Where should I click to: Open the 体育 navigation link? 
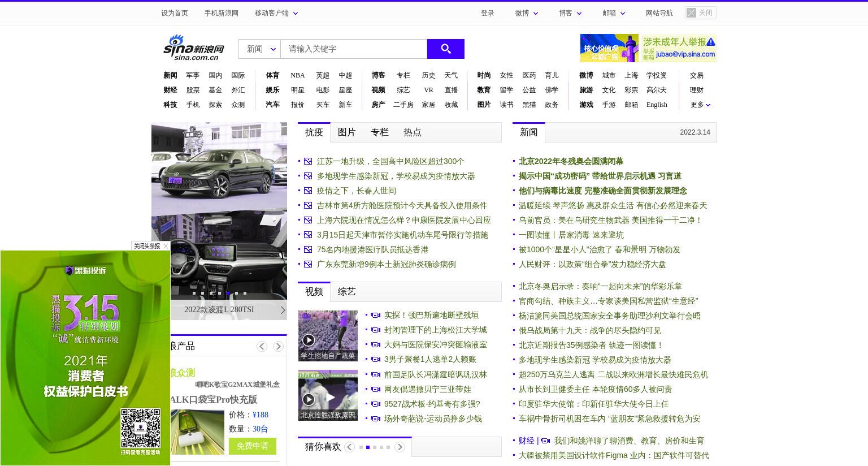pos(272,75)
